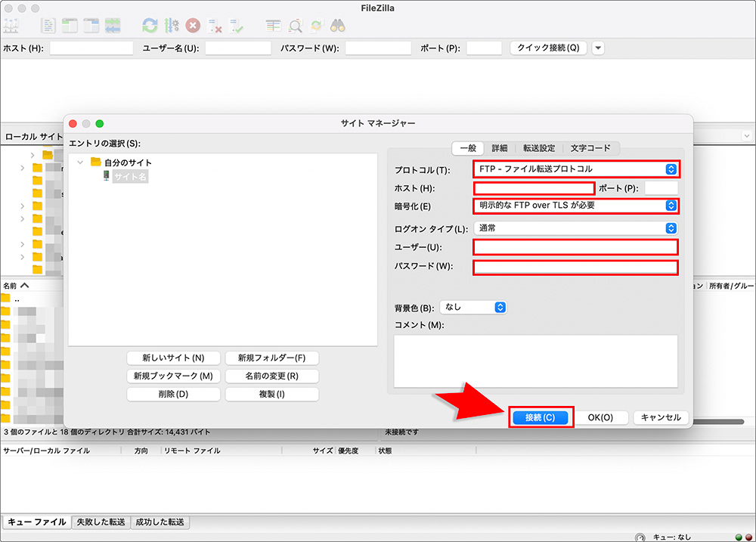Click the server icon beside サイト名
This screenshot has height=542, width=756.
(106, 176)
